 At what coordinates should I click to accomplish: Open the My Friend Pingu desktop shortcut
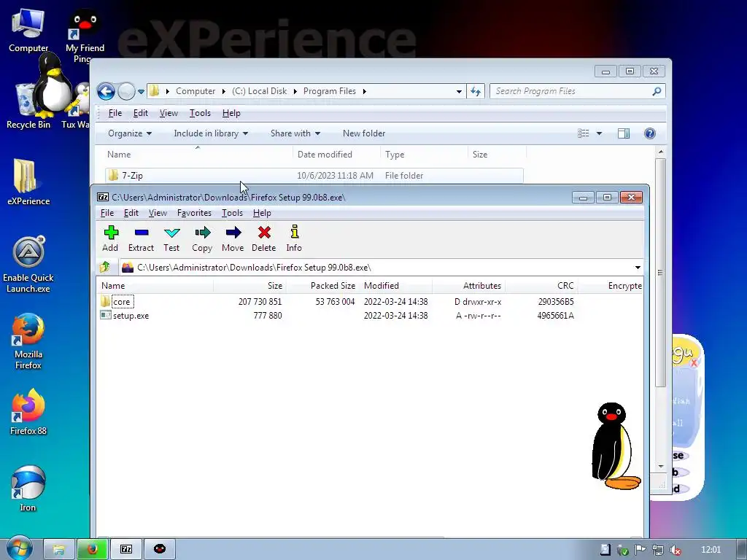(x=85, y=36)
